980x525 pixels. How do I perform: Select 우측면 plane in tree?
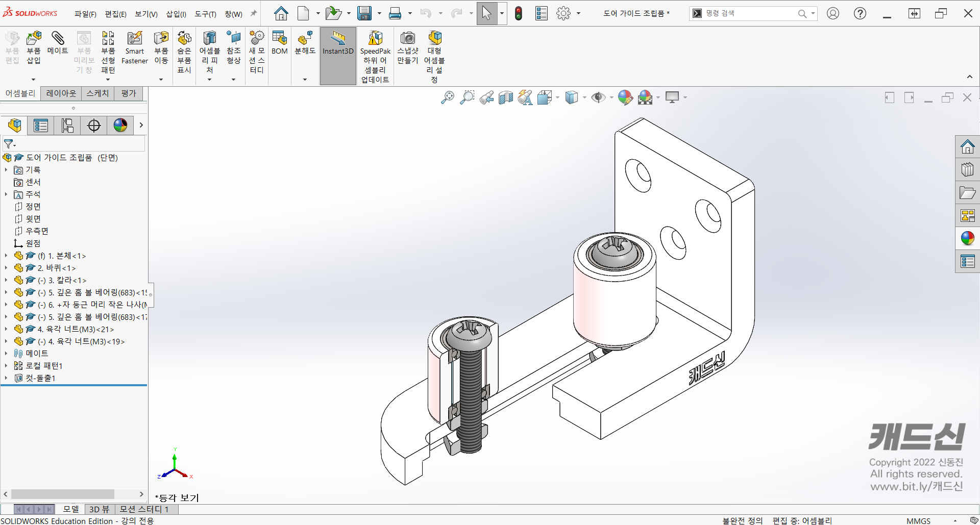pos(37,231)
